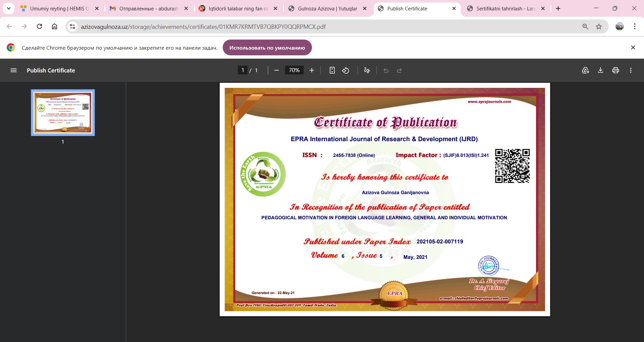The image size is (644, 342).
Task: Zoom out with the minus icon
Action: [x=276, y=70]
